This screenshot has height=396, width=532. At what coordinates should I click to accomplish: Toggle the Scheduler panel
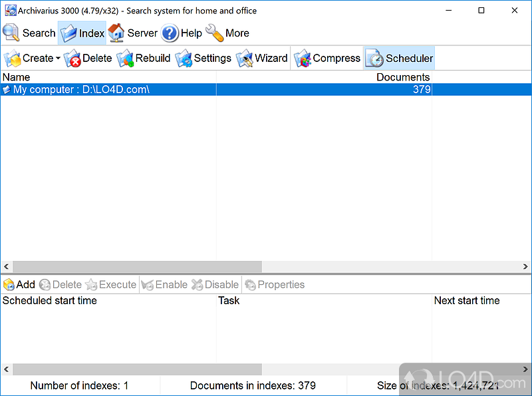pyautogui.click(x=400, y=59)
